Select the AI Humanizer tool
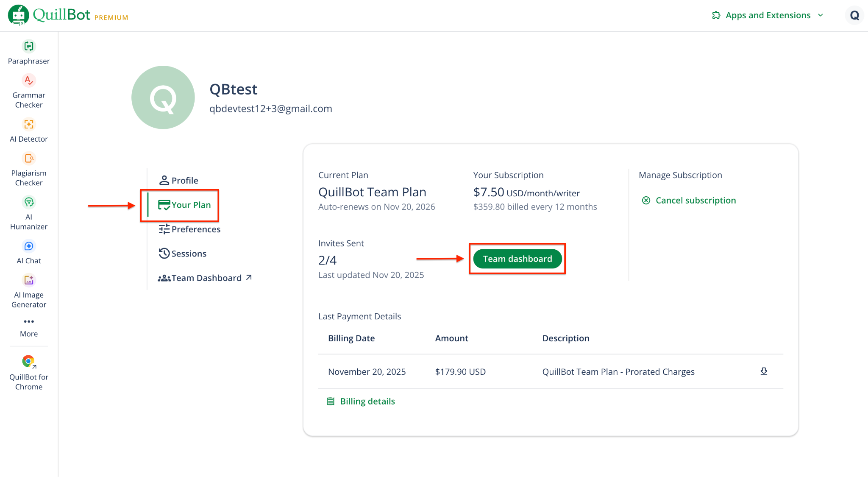The width and height of the screenshot is (868, 477). [x=29, y=202]
